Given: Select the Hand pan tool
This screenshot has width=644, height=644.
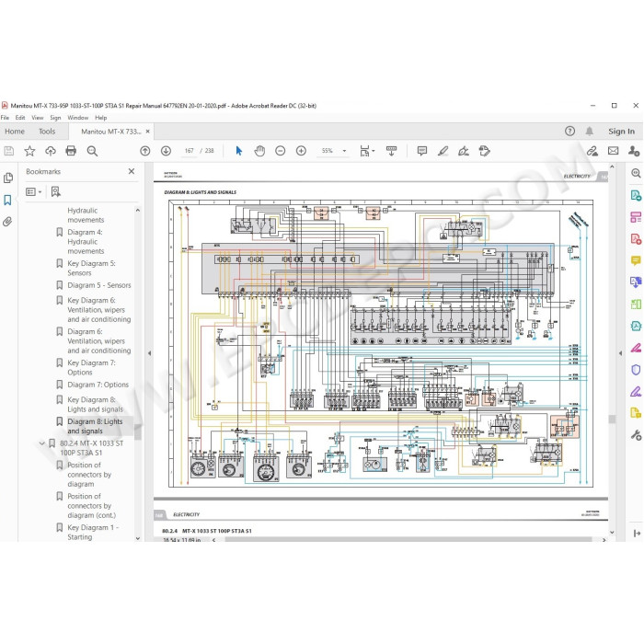Looking at the screenshot, I should point(259,151).
